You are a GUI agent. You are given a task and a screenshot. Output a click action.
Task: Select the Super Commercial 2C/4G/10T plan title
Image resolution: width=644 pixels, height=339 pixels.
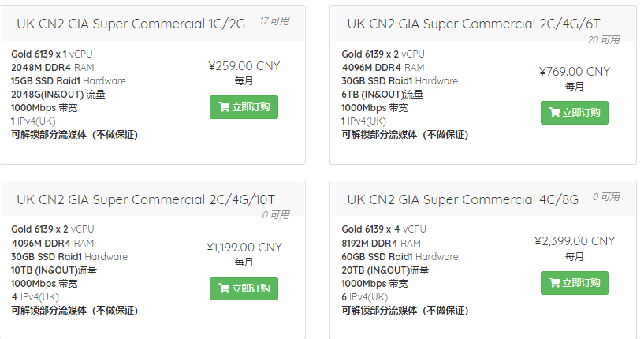(146, 199)
